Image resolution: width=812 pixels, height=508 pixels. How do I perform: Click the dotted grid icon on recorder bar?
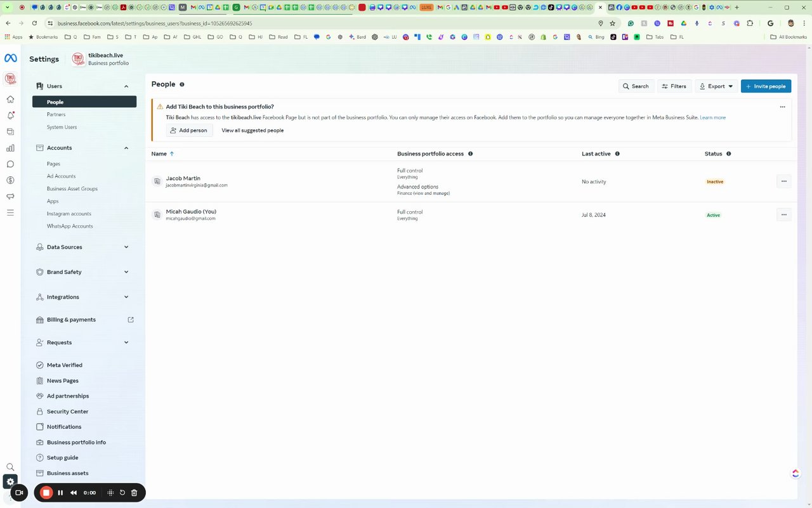(110, 493)
